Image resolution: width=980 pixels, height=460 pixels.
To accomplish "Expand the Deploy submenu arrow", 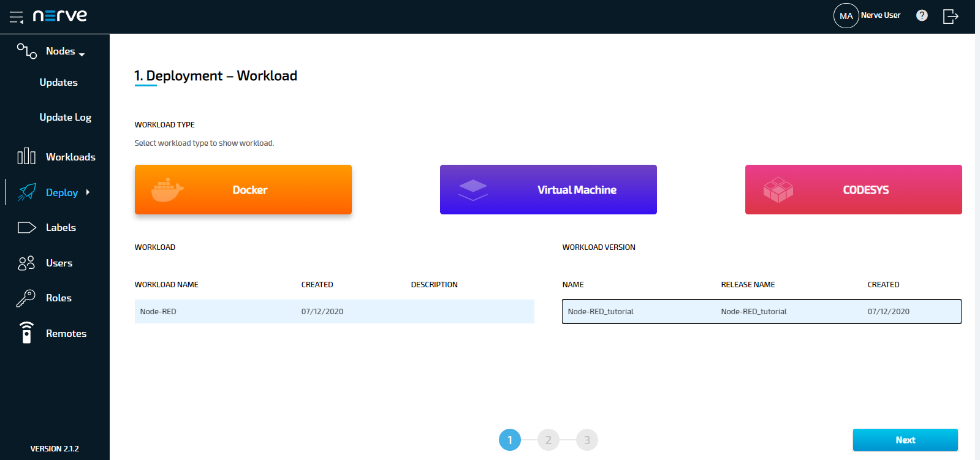I will pyautogui.click(x=88, y=192).
